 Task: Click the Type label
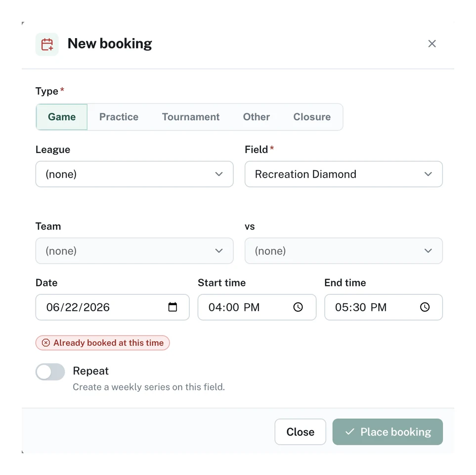click(47, 91)
